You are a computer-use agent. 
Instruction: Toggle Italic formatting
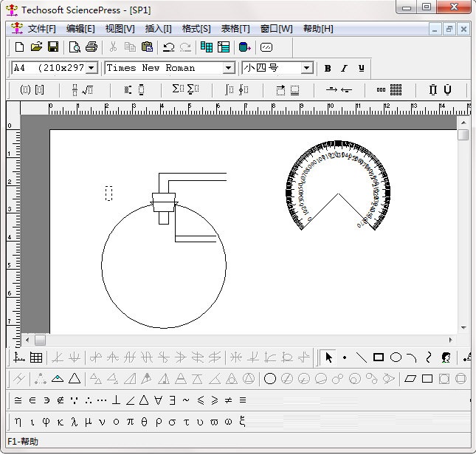coord(344,68)
